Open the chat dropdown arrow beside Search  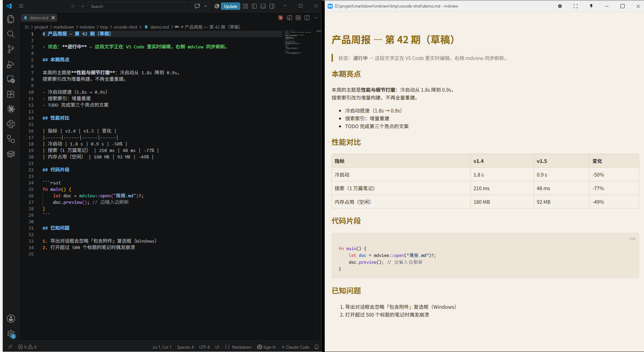coord(206,6)
